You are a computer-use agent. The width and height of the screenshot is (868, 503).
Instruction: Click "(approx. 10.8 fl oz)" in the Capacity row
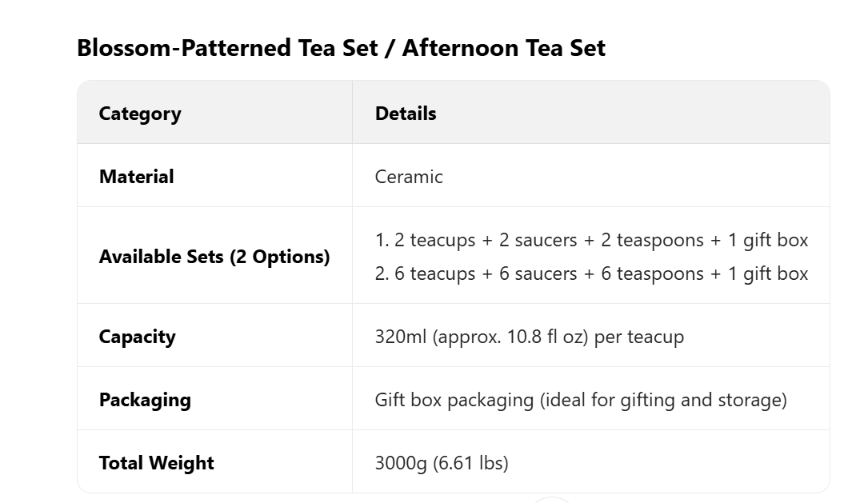510,337
